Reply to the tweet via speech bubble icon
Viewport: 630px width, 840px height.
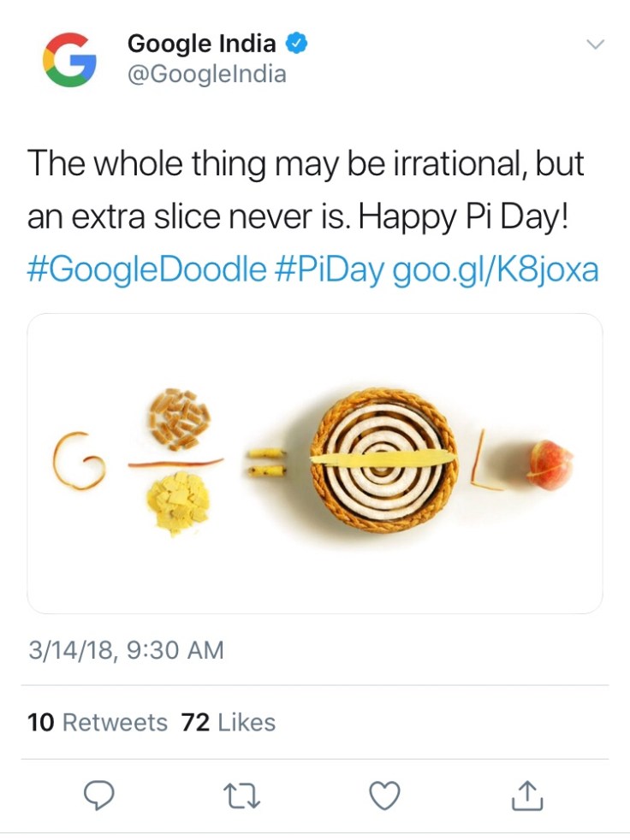[x=98, y=796]
